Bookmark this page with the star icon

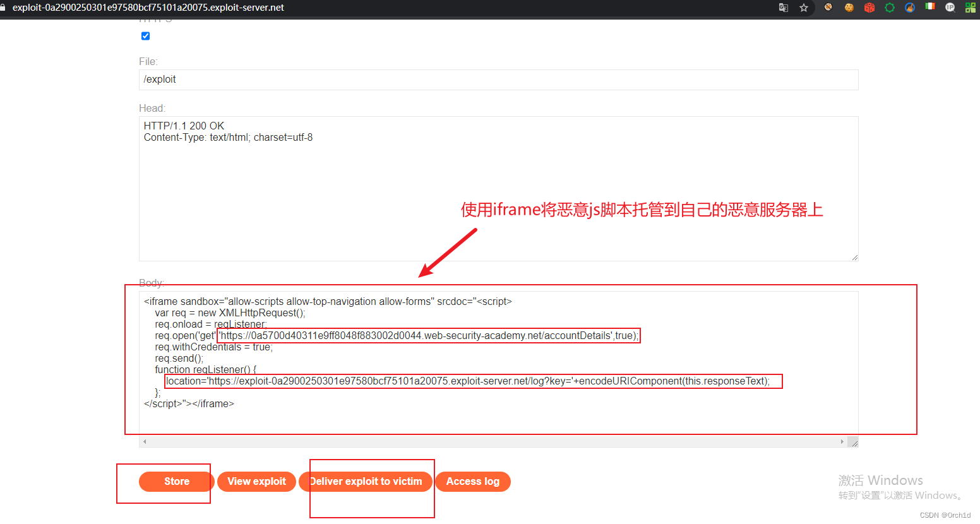pos(804,8)
